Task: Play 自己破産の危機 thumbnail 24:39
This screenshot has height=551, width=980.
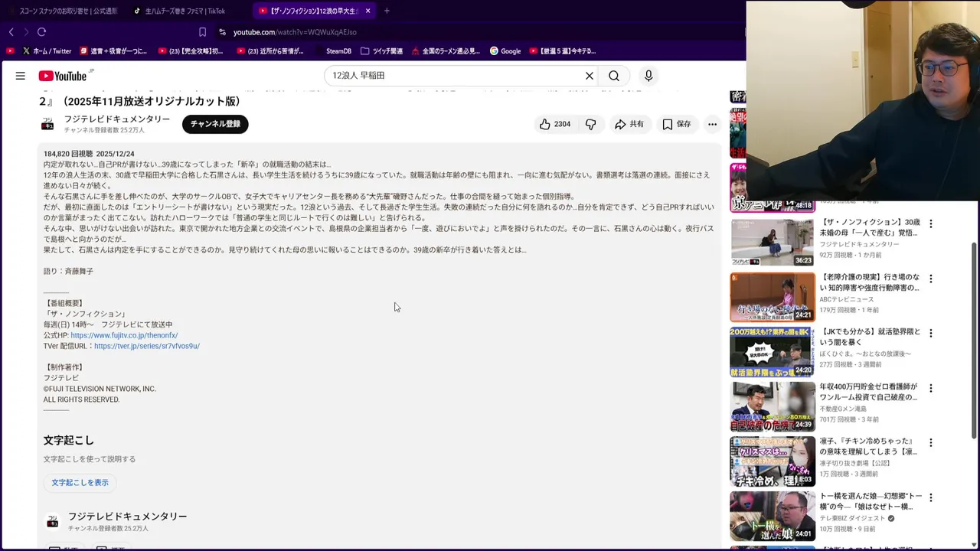Action: coord(773,406)
